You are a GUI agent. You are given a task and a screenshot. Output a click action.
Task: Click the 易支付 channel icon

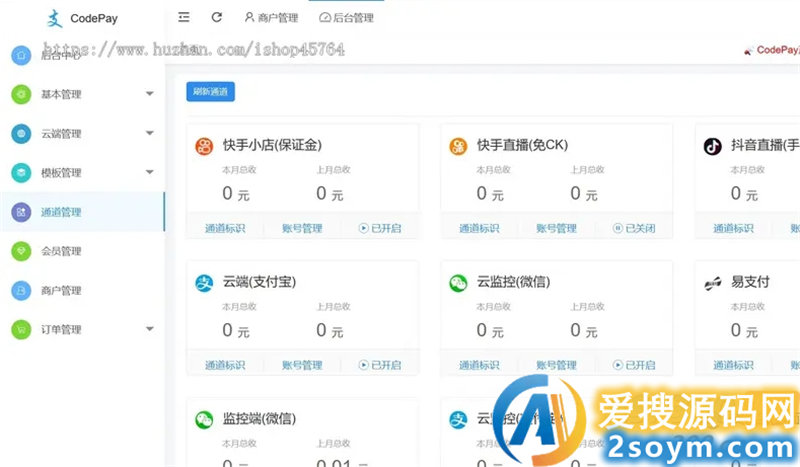click(712, 283)
